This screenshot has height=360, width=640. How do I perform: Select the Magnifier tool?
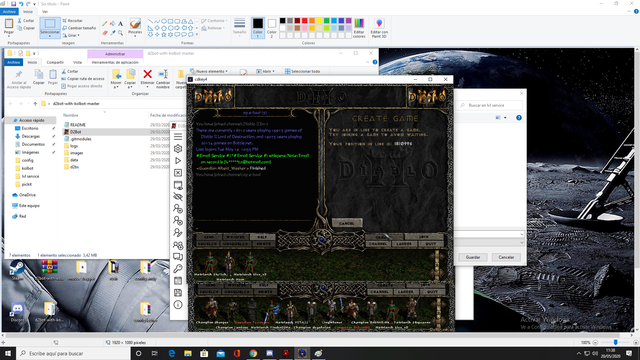point(120,33)
